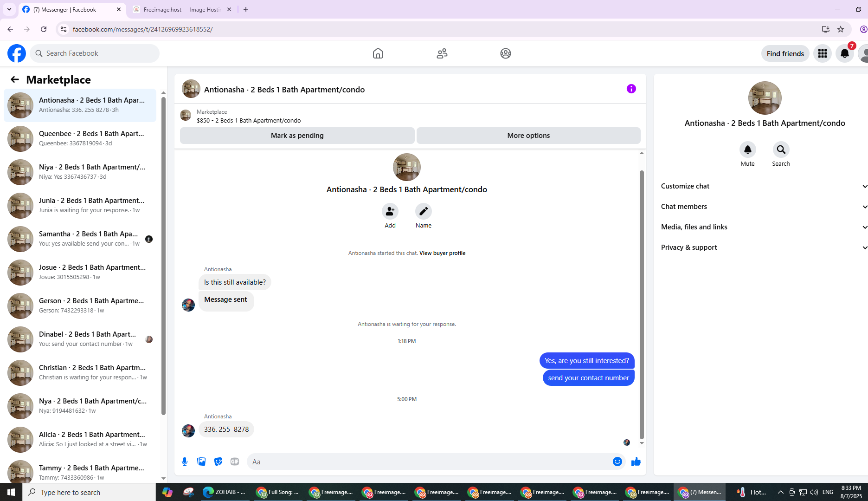Open the Facebook apps menu grid
This screenshot has width=868, height=501.
pyautogui.click(x=823, y=53)
